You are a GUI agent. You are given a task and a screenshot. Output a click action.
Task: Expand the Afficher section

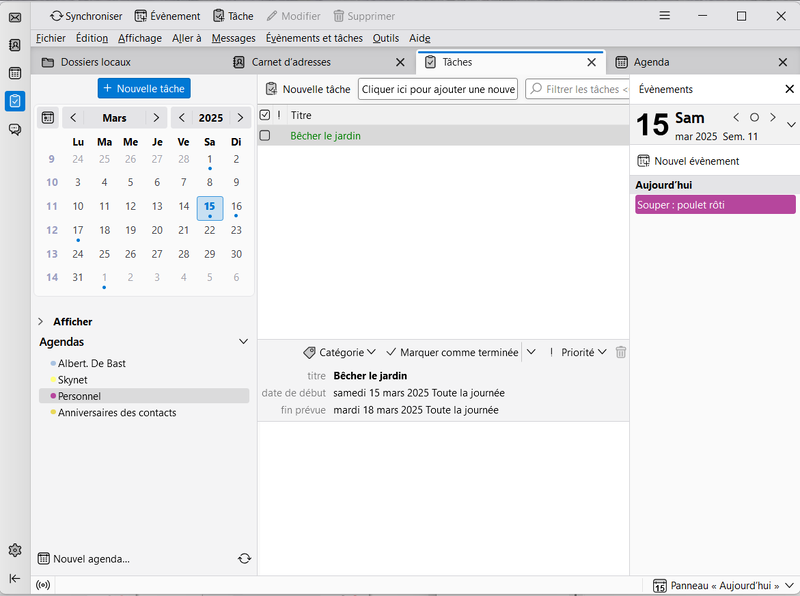pyautogui.click(x=41, y=321)
